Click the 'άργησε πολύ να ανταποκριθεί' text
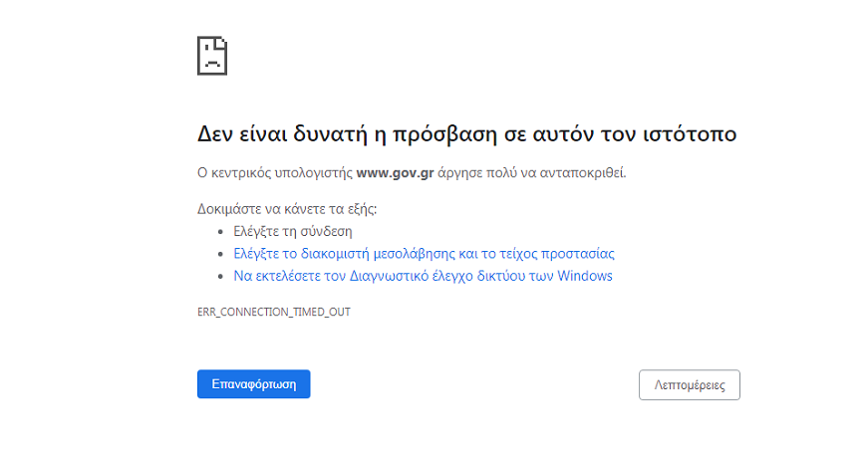The image size is (868, 458). click(x=531, y=172)
